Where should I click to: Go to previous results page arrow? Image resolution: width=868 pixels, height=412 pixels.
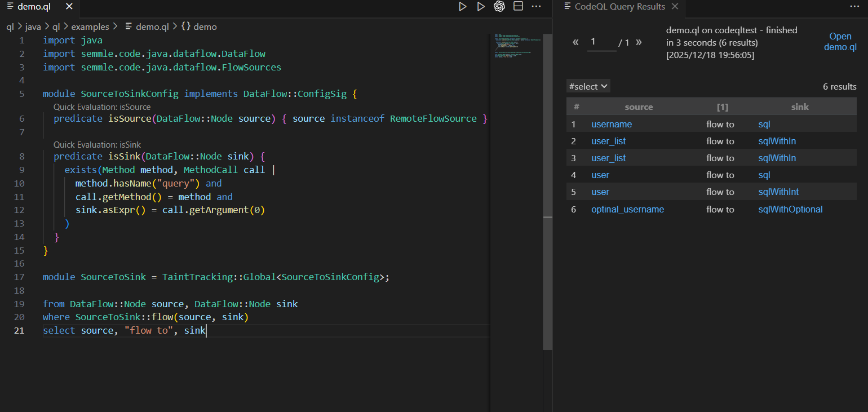click(x=575, y=42)
